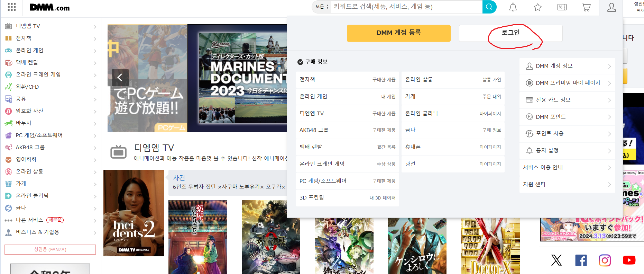
Task: Open the coupon percent icon
Action: tap(562, 7)
